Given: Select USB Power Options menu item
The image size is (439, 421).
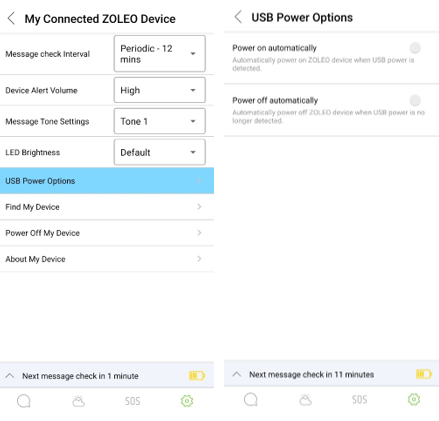Looking at the screenshot, I should click(107, 181).
